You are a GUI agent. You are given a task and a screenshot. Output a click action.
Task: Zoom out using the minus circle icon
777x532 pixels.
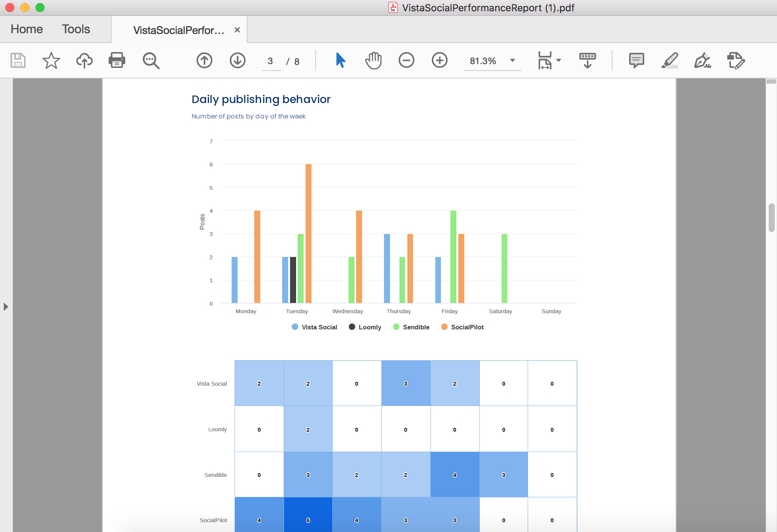406,60
